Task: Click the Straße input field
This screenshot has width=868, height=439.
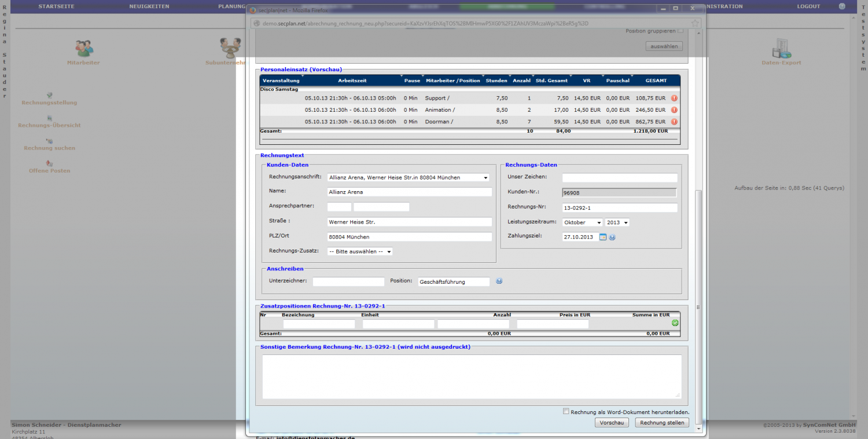Action: (x=409, y=222)
